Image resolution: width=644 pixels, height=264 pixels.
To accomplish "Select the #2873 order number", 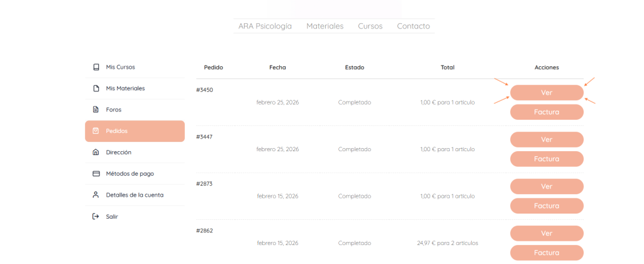I will pos(204,183).
